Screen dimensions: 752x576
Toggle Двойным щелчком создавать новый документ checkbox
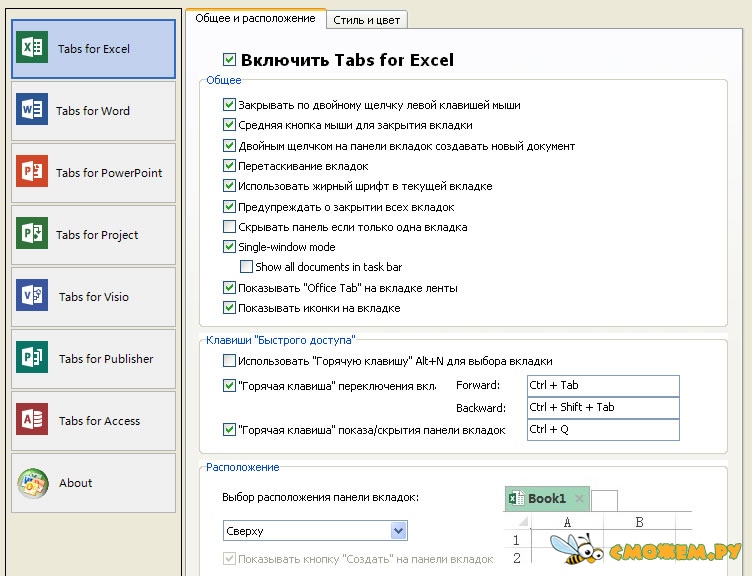[x=229, y=146]
